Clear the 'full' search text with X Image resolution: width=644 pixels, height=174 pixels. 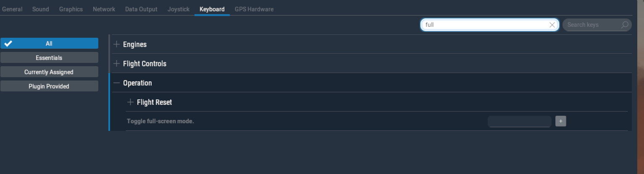[552, 25]
